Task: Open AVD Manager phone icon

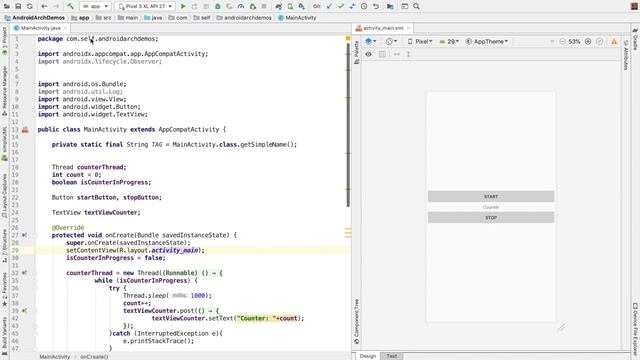Action: 290,7
